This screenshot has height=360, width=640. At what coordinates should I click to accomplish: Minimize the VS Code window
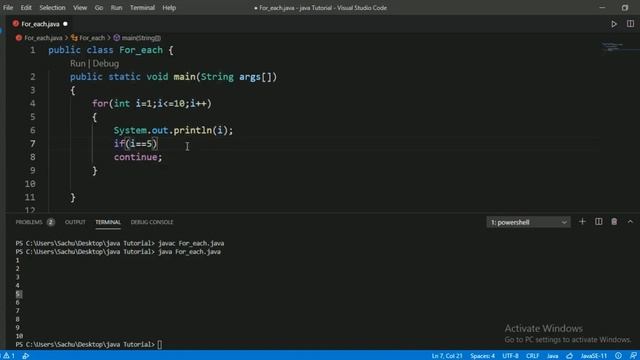(x=602, y=8)
